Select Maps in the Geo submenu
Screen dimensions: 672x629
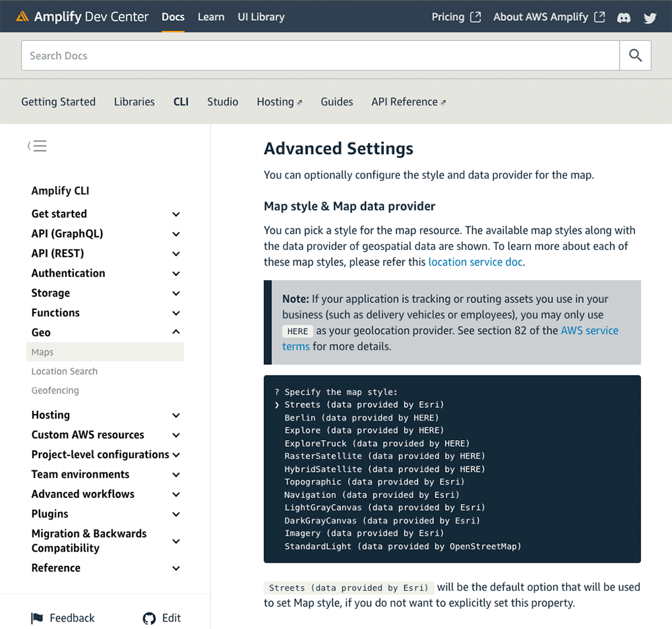point(105,351)
